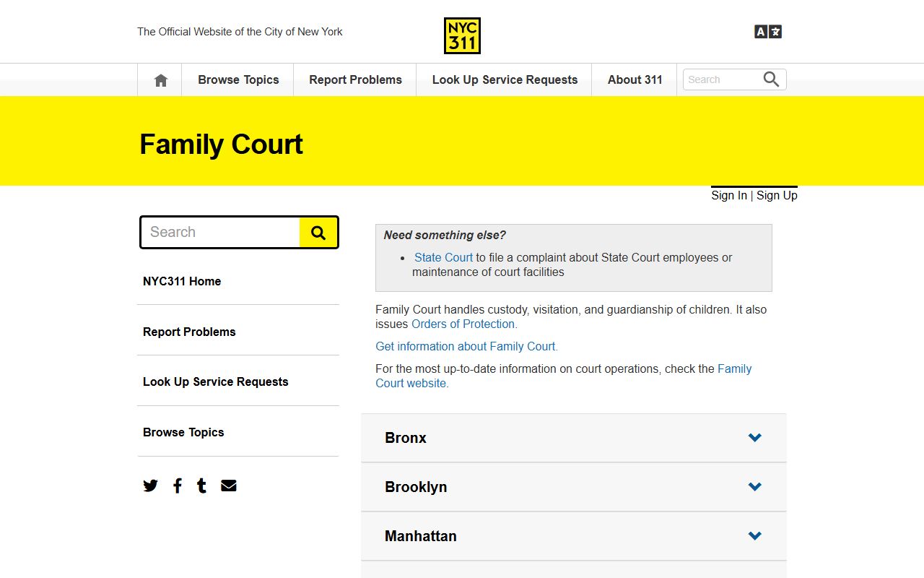The image size is (924, 578).
Task: Select Look Up Service Requests in sidebar
Action: (x=215, y=381)
